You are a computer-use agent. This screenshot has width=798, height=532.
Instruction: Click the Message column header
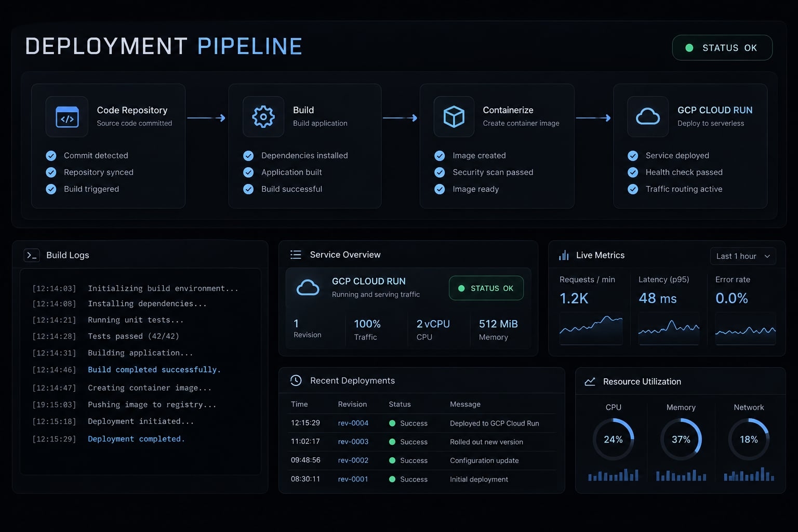pyautogui.click(x=465, y=404)
